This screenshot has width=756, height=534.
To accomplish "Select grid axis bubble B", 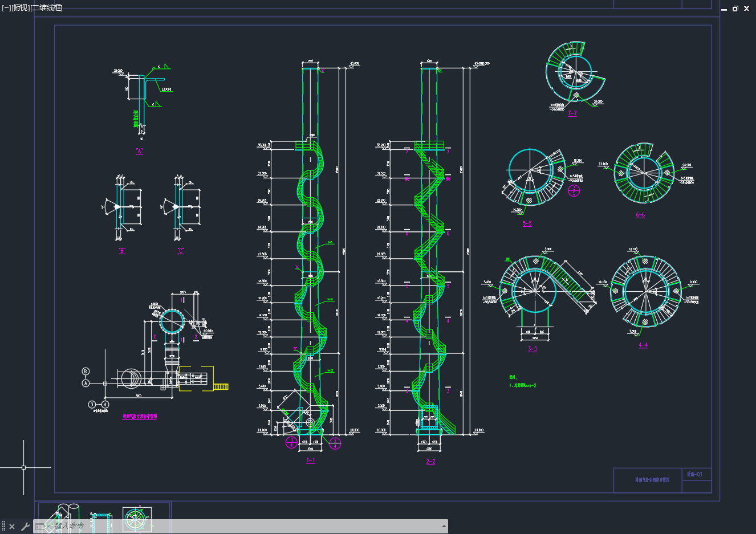I will click(86, 372).
